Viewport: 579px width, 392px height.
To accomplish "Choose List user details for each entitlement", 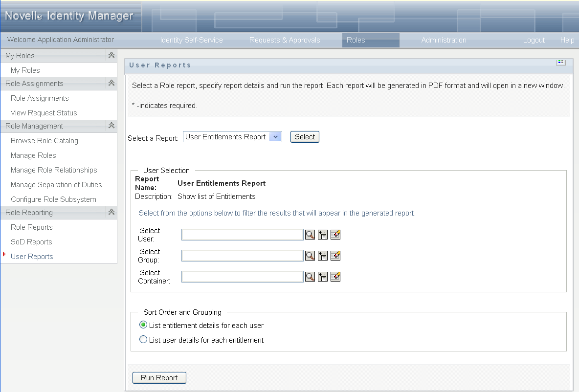I will 143,340.
